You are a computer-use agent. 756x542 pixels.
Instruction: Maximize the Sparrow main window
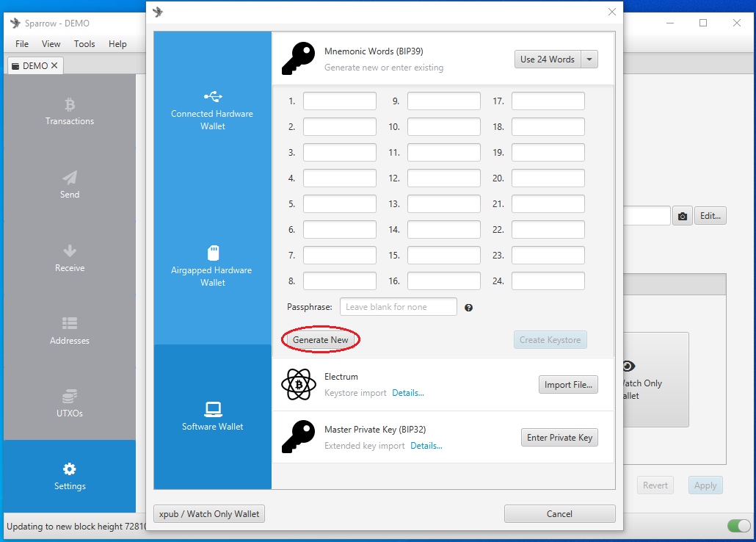click(x=703, y=23)
